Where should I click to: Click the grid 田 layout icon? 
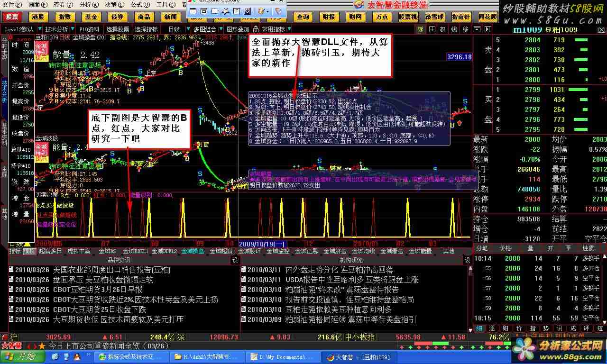432,29
